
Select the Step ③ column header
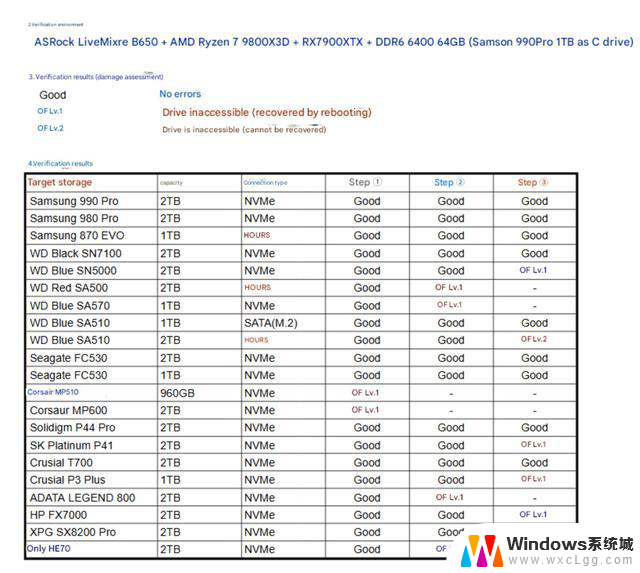[533, 182]
